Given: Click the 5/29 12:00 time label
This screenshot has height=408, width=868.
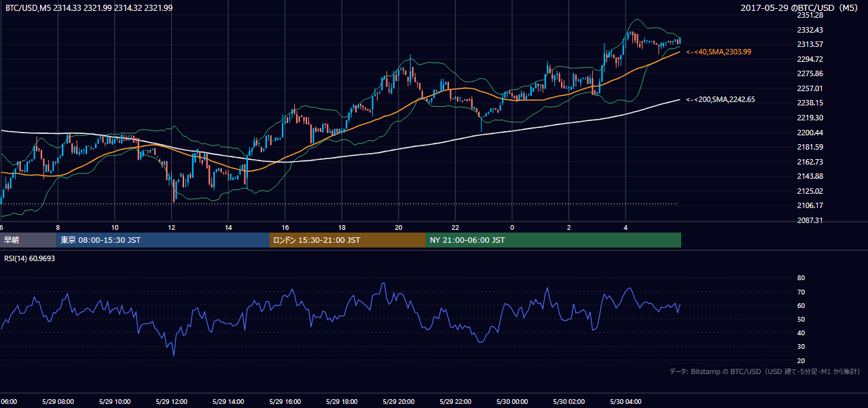Looking at the screenshot, I should point(171,401).
